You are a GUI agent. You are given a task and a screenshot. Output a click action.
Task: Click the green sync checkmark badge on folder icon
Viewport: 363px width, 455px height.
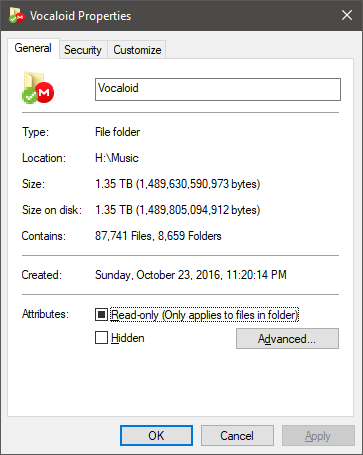(x=29, y=95)
